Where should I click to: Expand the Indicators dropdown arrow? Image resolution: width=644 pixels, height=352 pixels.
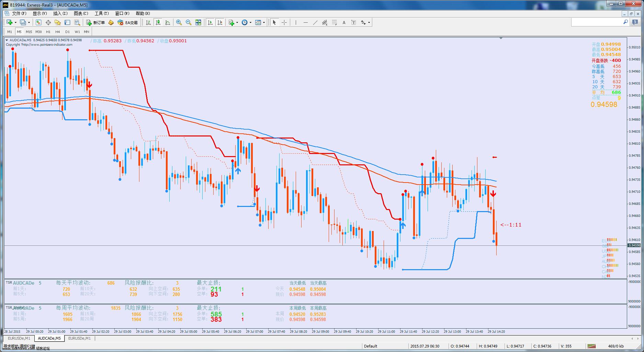[x=237, y=22]
